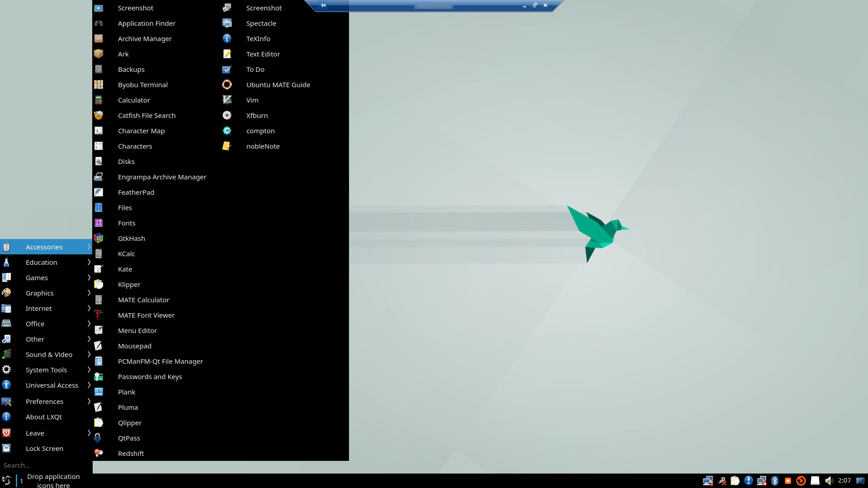Screen dimensions: 868x488
Task: Click the Ark archive box icon
Action: point(99,54)
